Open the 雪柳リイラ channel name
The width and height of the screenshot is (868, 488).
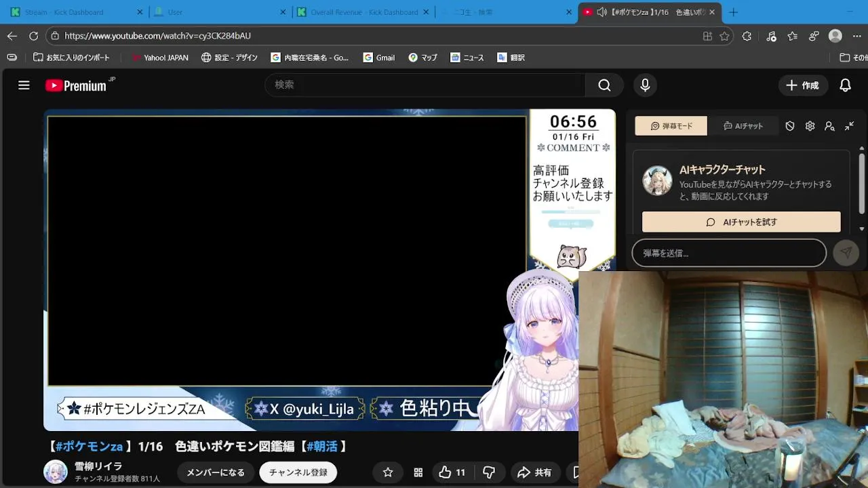[x=98, y=466]
